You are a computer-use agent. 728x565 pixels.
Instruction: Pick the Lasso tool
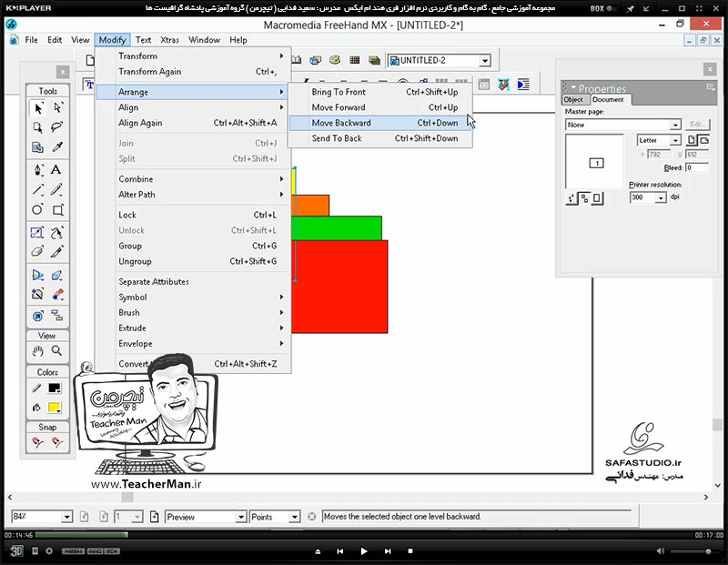(x=57, y=127)
